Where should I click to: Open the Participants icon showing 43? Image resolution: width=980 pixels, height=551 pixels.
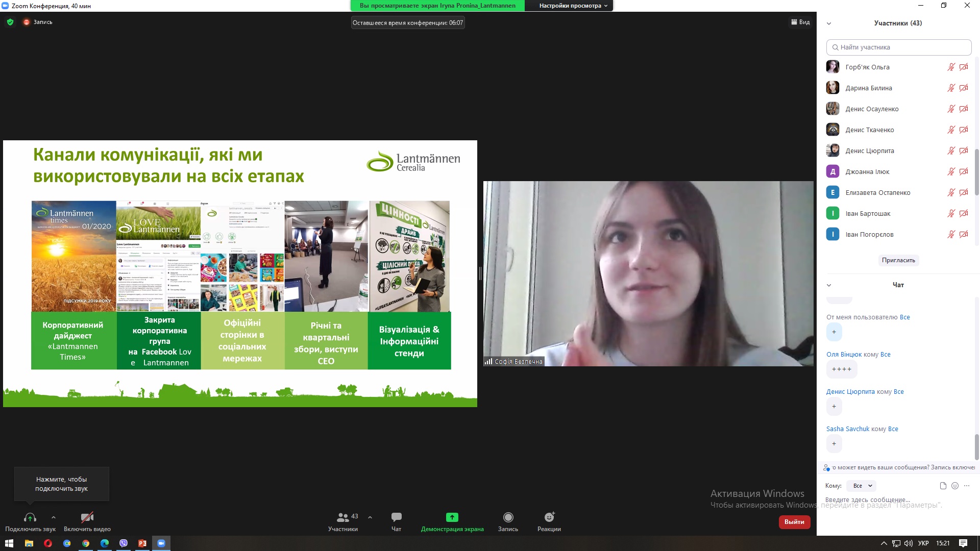point(343,517)
